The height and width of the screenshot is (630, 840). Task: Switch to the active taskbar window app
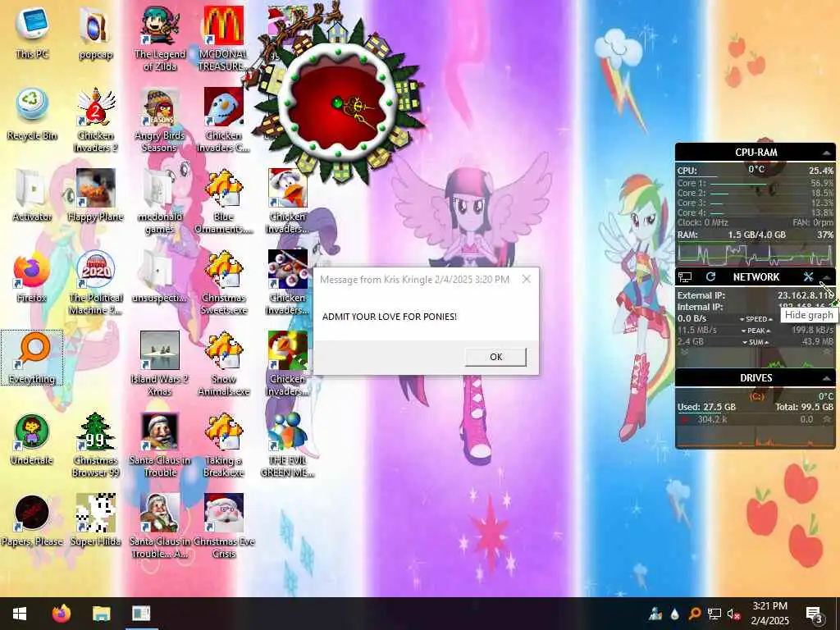pyautogui.click(x=141, y=614)
